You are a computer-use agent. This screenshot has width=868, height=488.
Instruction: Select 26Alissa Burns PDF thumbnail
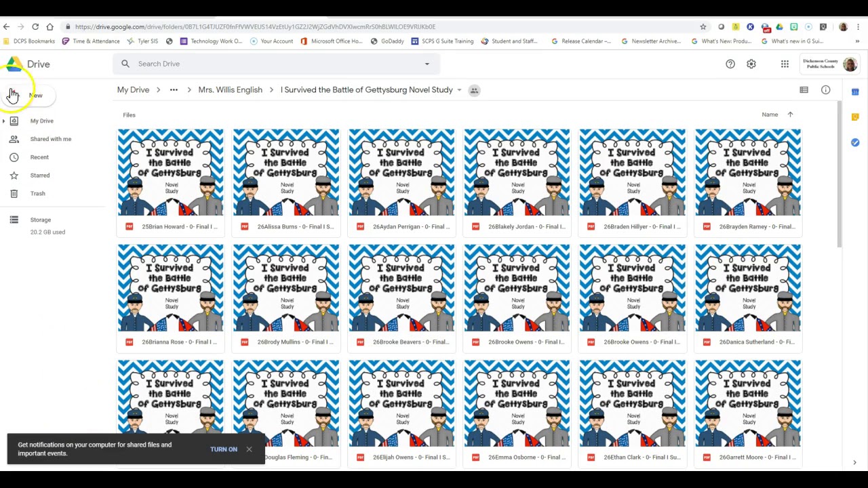pyautogui.click(x=285, y=172)
